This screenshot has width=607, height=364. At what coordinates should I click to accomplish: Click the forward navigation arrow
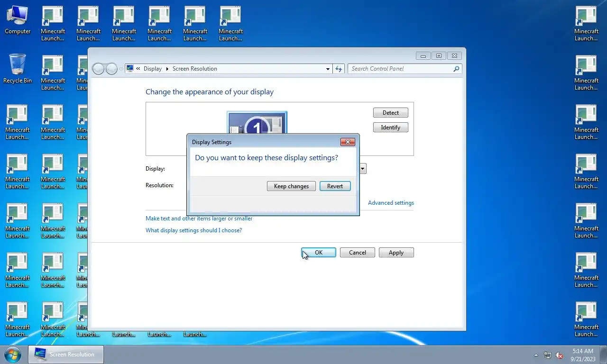(x=111, y=69)
